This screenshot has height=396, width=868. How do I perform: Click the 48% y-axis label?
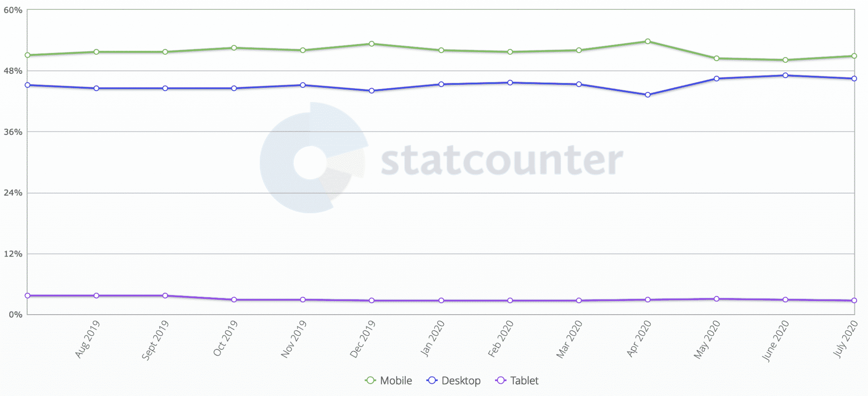point(13,71)
